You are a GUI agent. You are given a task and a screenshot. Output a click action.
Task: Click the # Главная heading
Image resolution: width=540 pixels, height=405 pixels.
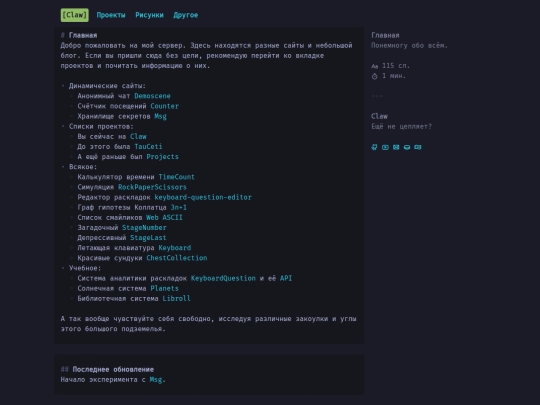click(x=79, y=35)
